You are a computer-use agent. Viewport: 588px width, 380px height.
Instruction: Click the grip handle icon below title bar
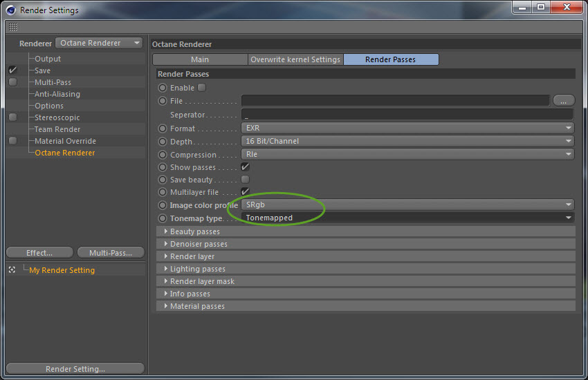pos(13,26)
